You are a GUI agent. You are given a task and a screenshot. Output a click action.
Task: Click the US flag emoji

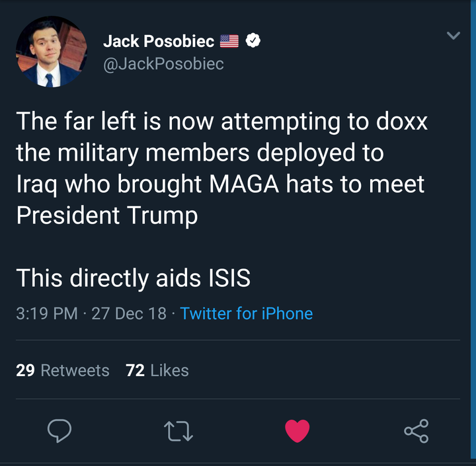229,41
